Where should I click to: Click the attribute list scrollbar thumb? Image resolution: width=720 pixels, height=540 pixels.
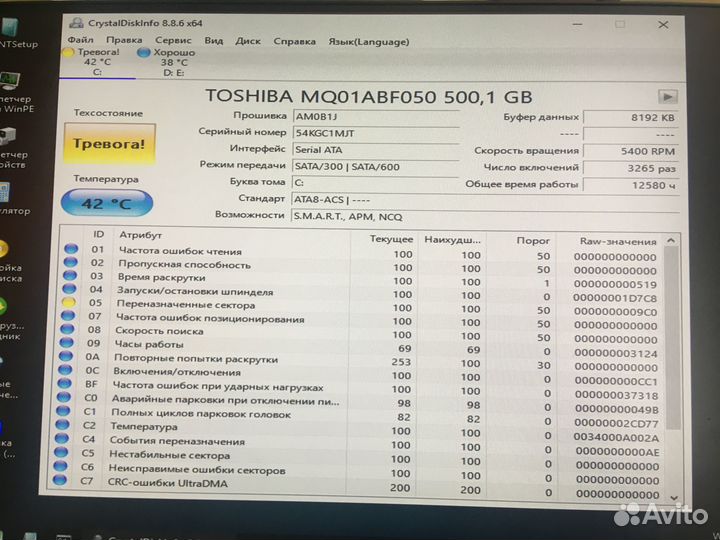point(671,339)
